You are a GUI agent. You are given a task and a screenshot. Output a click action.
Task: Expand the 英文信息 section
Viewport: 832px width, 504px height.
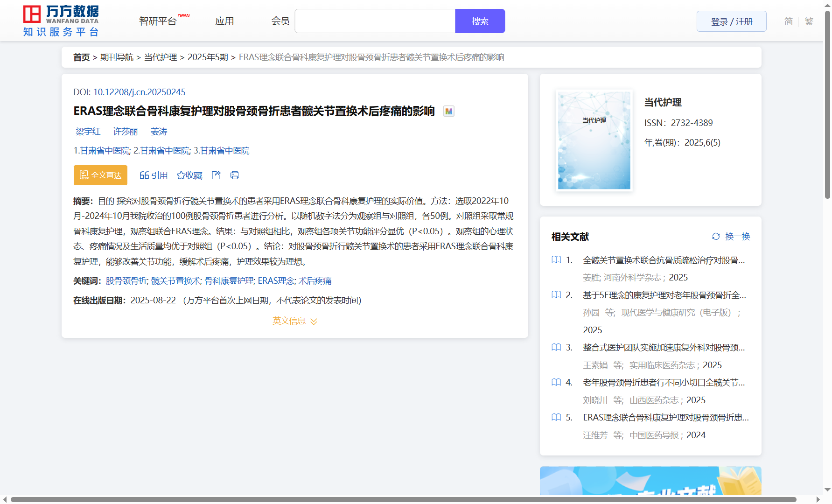(294, 321)
